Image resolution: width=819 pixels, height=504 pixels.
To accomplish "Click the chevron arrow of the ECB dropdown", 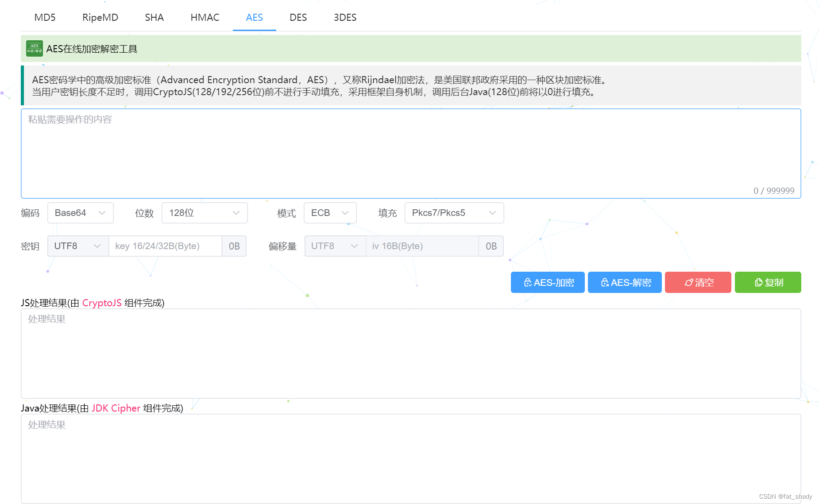I will (x=345, y=213).
